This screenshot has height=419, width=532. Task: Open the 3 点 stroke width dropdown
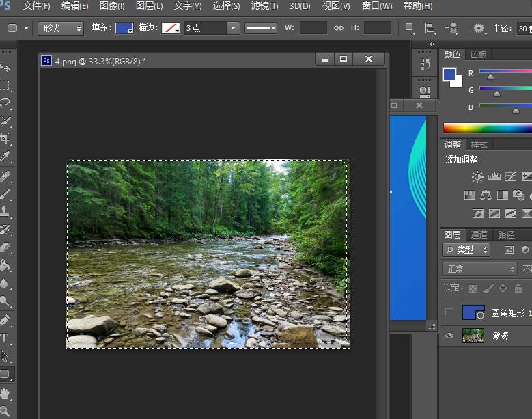coord(233,28)
